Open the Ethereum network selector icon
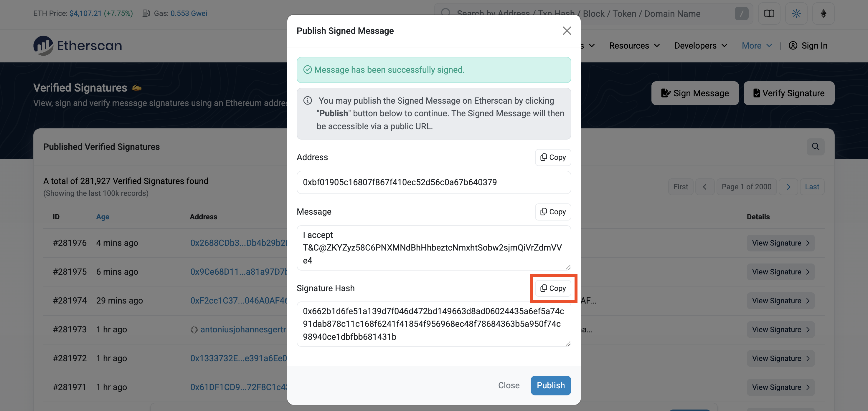This screenshot has height=411, width=868. pos(823,14)
